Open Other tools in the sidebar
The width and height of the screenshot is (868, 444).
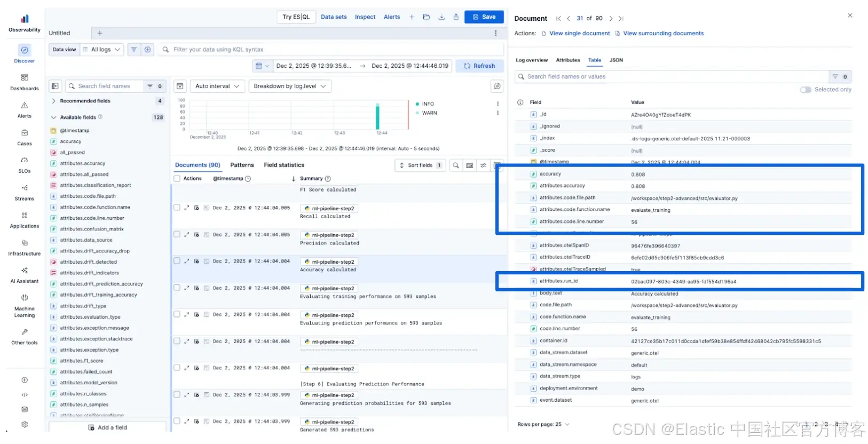tap(25, 336)
